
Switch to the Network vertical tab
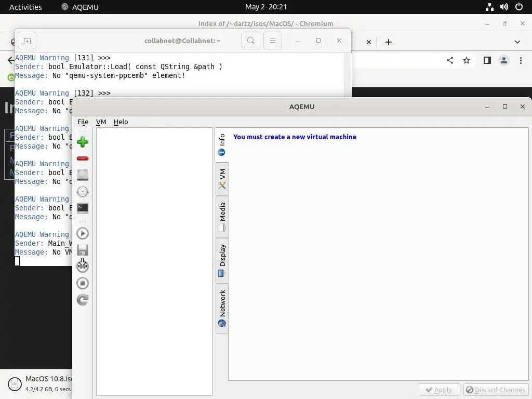[222, 308]
